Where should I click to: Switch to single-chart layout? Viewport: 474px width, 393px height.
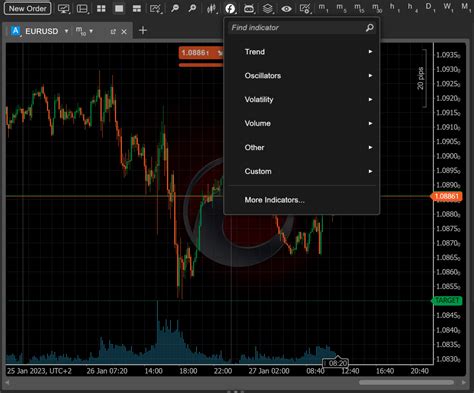pos(119,8)
